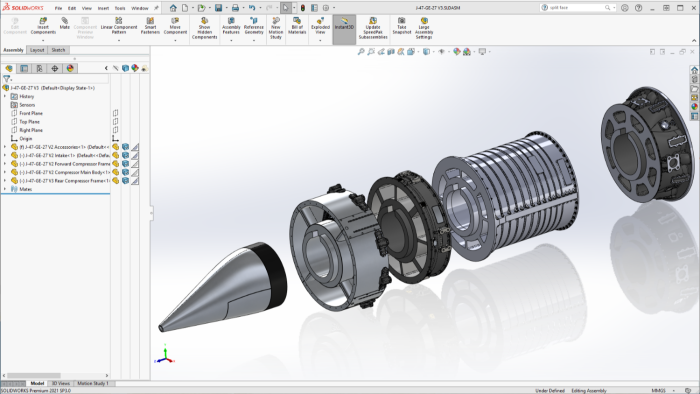Toggle transparency for Rear Compressor Frame
Viewport: 700px width, 394px height.
(x=135, y=181)
